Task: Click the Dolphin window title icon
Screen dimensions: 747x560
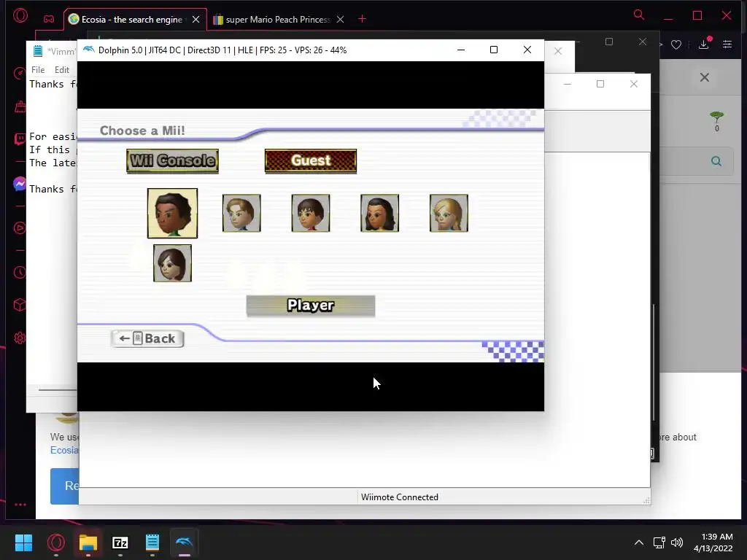Action: point(88,50)
